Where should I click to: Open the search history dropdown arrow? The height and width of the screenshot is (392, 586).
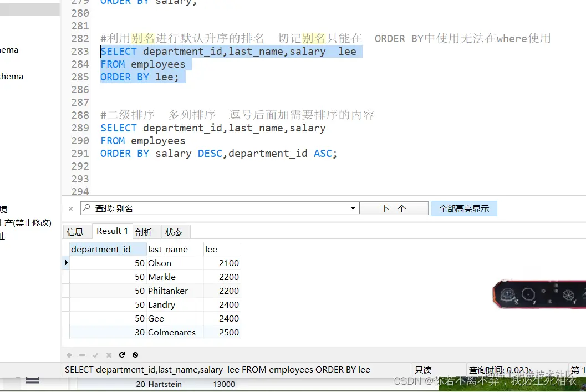pos(353,208)
